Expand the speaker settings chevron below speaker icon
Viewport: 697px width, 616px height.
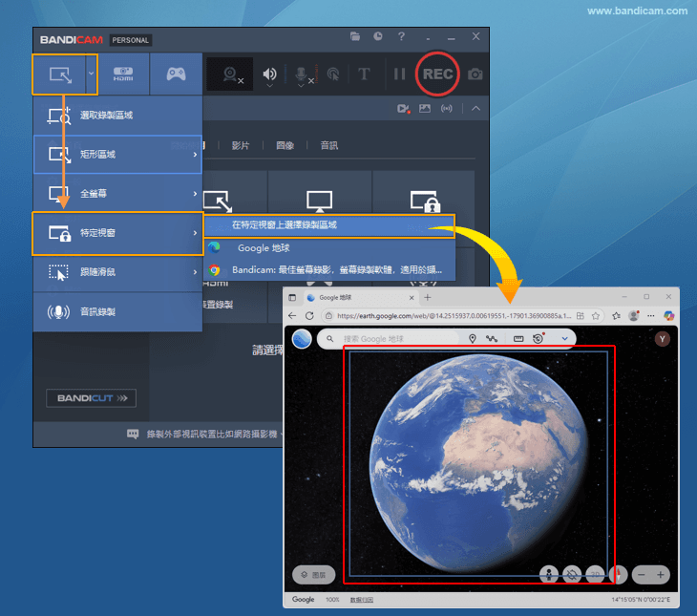pos(269,86)
